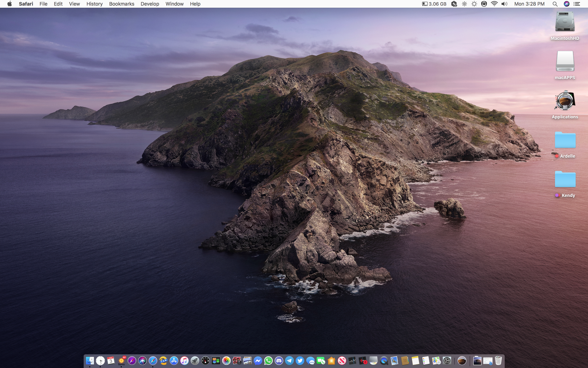Viewport: 588px width, 368px height.
Task: Open Spotlight search magnifier
Action: point(555,4)
